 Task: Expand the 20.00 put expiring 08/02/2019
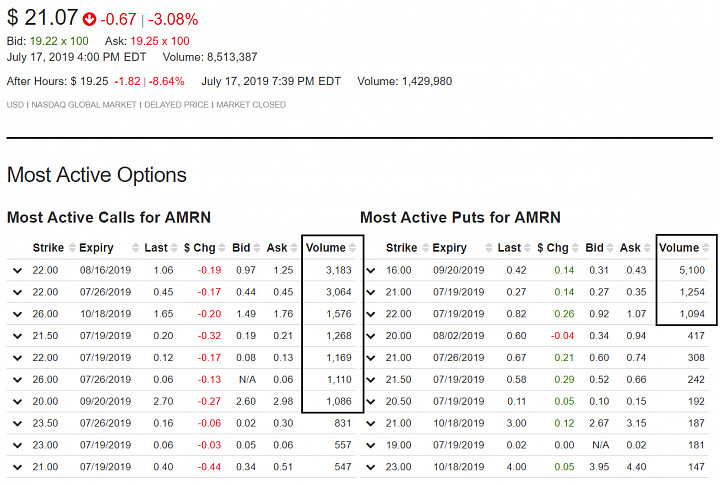click(x=371, y=336)
